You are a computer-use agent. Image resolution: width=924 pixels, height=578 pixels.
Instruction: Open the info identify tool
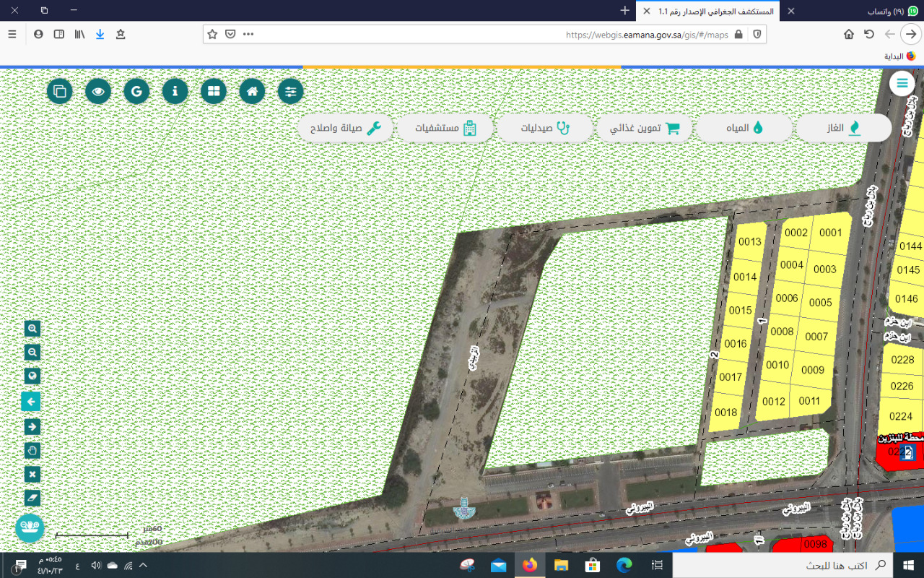pyautogui.click(x=175, y=92)
